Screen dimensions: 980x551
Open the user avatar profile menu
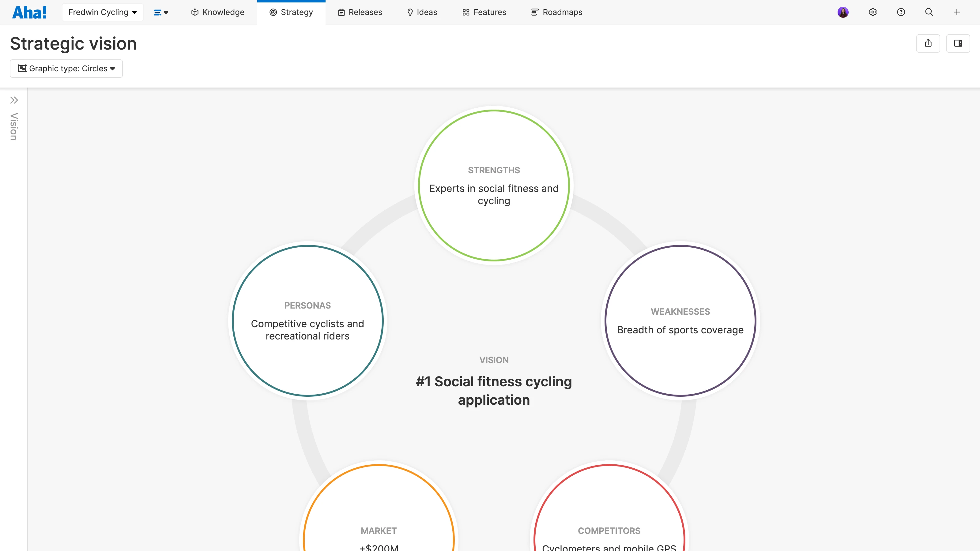point(843,12)
